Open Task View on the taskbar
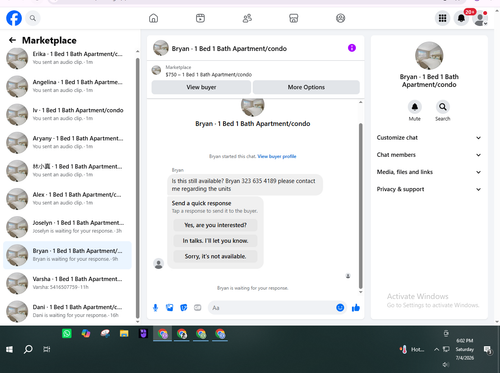 [x=47, y=349]
